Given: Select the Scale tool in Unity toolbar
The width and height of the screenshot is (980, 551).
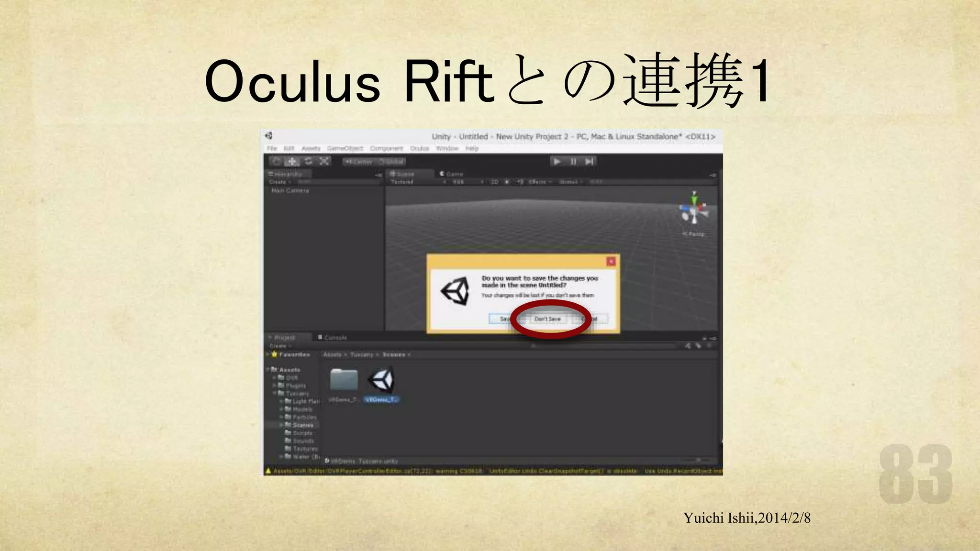Looking at the screenshot, I should point(324,162).
